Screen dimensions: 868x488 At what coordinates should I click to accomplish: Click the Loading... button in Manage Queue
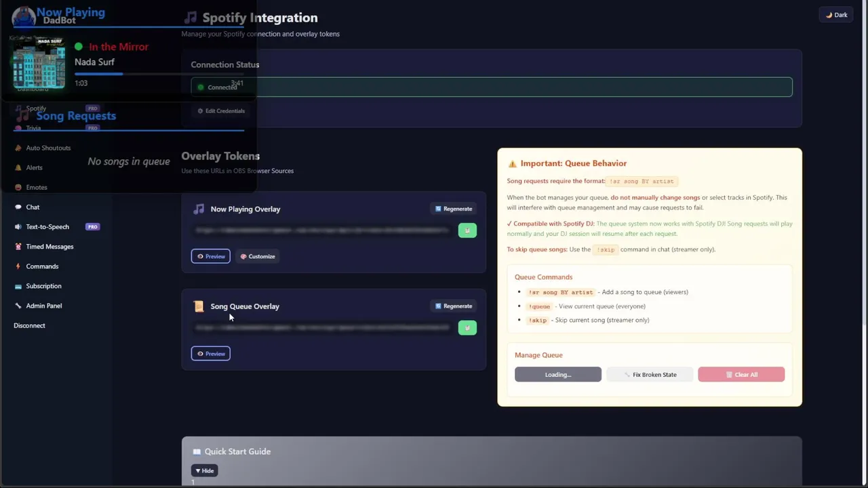point(558,374)
